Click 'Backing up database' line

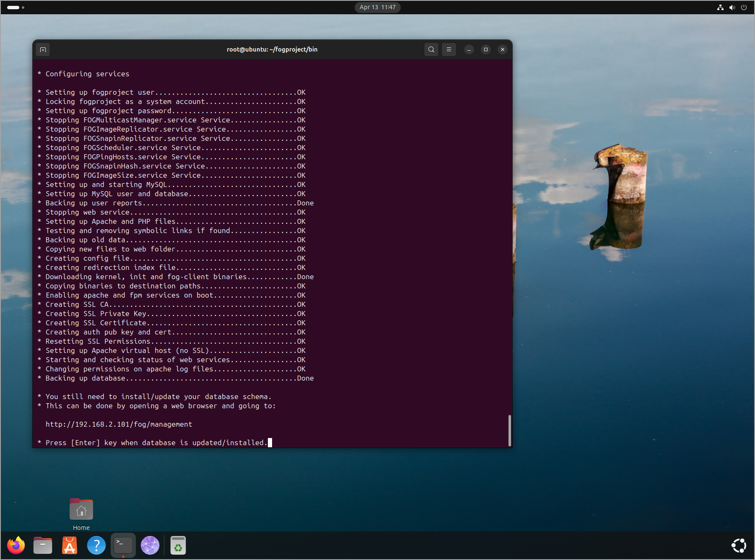click(176, 378)
